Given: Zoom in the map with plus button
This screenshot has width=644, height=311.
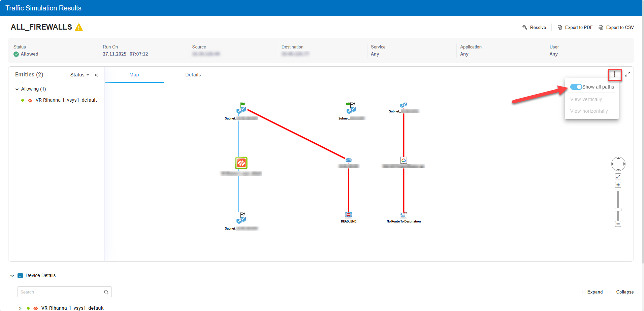Looking at the screenshot, I should pos(618,185).
